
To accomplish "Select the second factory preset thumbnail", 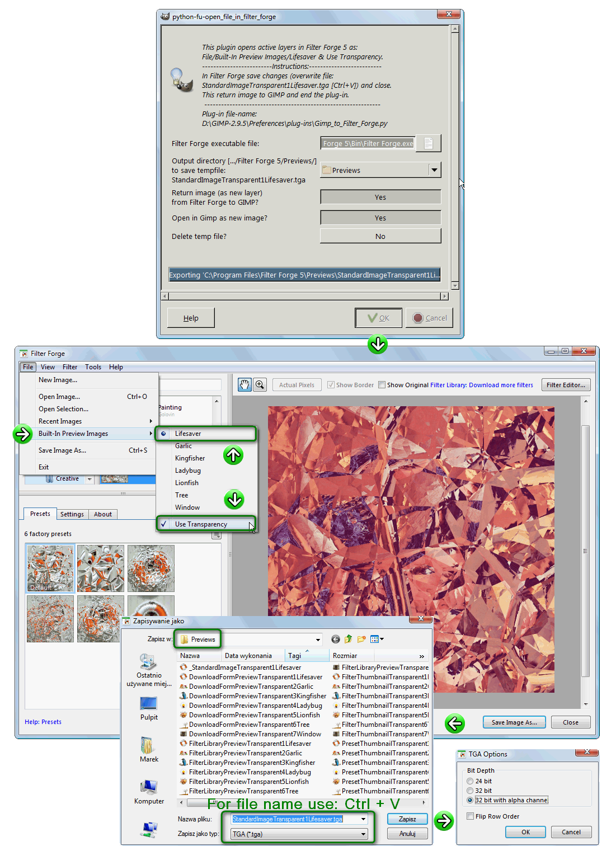I will click(x=101, y=568).
